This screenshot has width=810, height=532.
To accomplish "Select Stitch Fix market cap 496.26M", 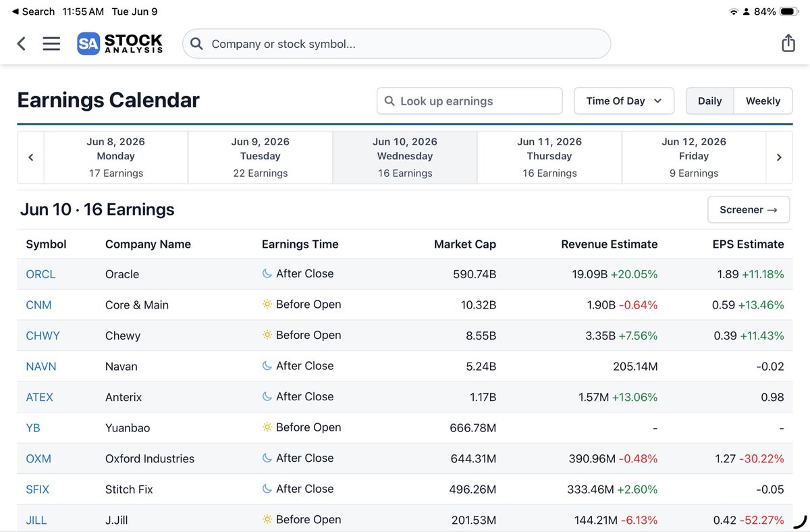I will 473,489.
